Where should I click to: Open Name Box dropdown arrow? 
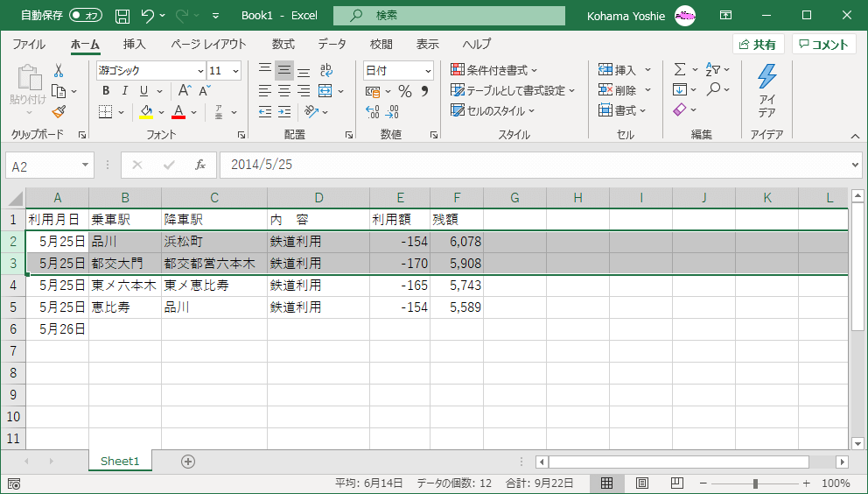click(85, 165)
